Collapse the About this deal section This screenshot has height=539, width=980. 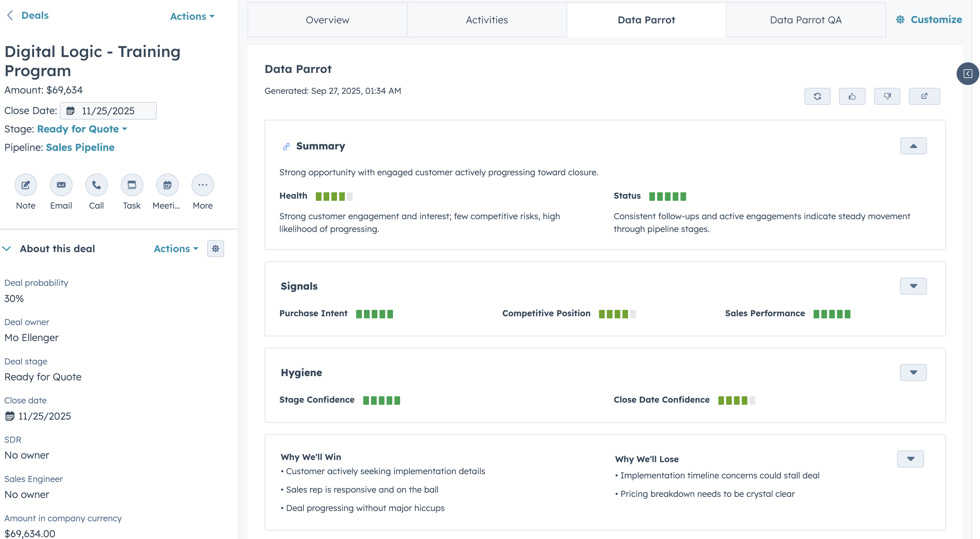tap(7, 249)
